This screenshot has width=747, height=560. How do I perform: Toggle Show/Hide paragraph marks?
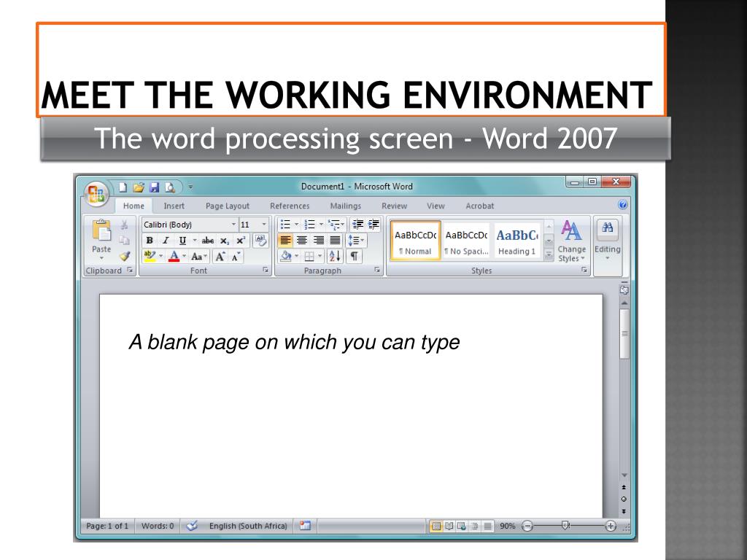[x=354, y=256]
